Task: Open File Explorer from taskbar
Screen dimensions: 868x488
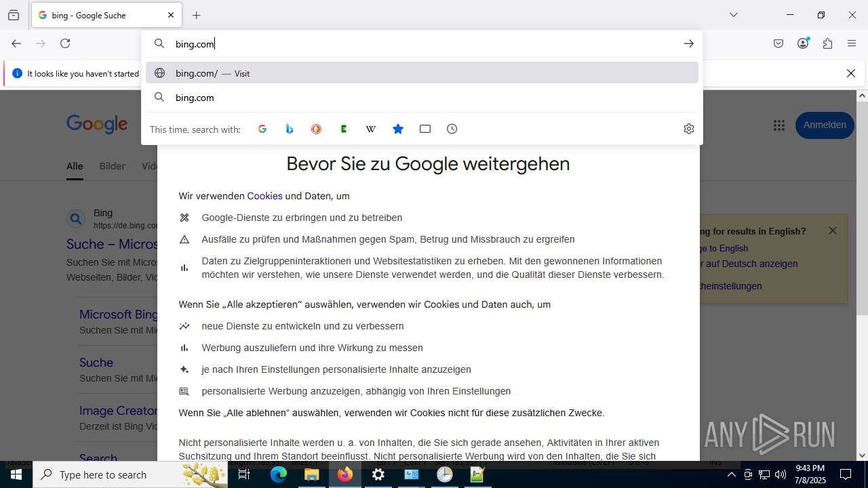Action: (312, 474)
